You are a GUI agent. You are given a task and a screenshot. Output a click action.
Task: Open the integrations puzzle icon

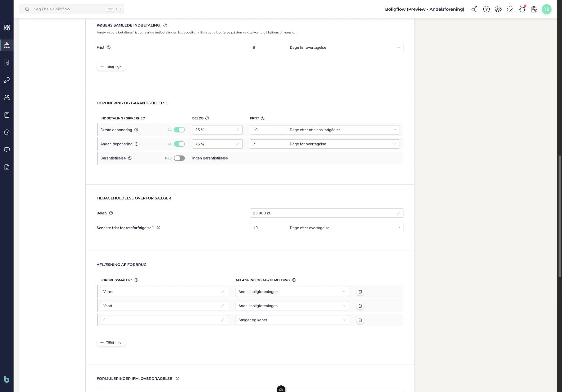pos(510,9)
